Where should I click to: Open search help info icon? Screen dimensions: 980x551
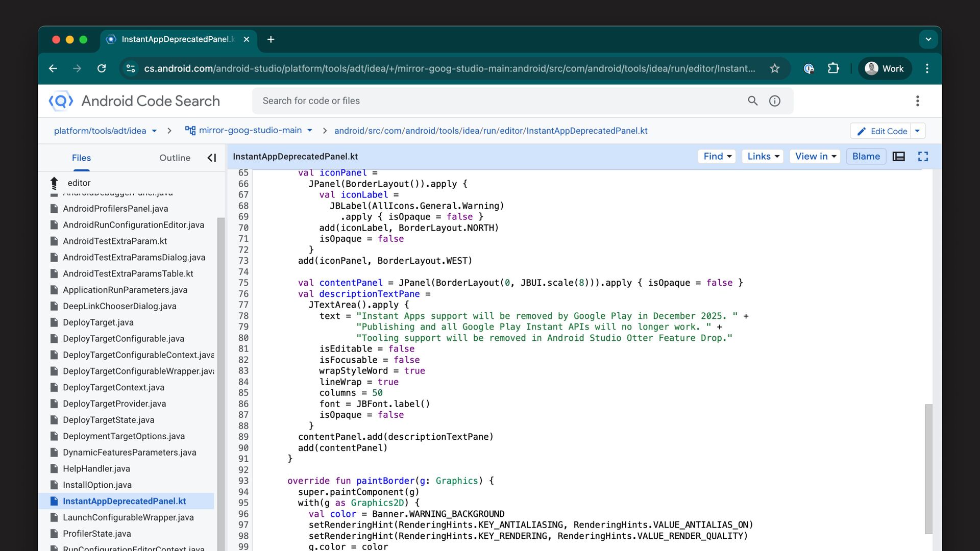(774, 101)
